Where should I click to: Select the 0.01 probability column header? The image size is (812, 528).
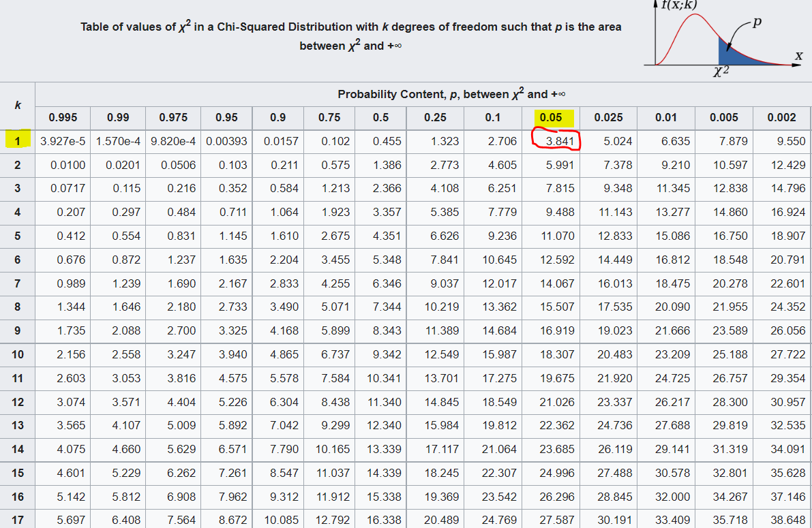(666, 118)
